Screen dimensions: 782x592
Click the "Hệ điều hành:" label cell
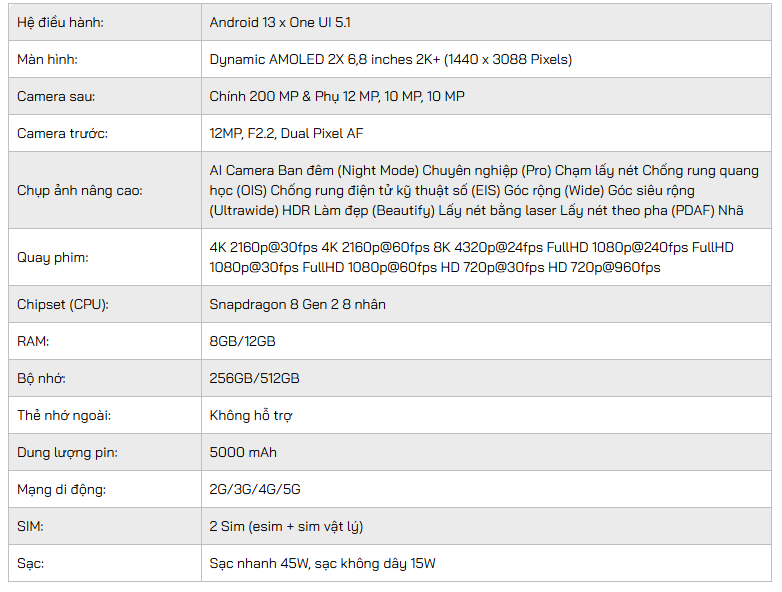(x=60, y=22)
